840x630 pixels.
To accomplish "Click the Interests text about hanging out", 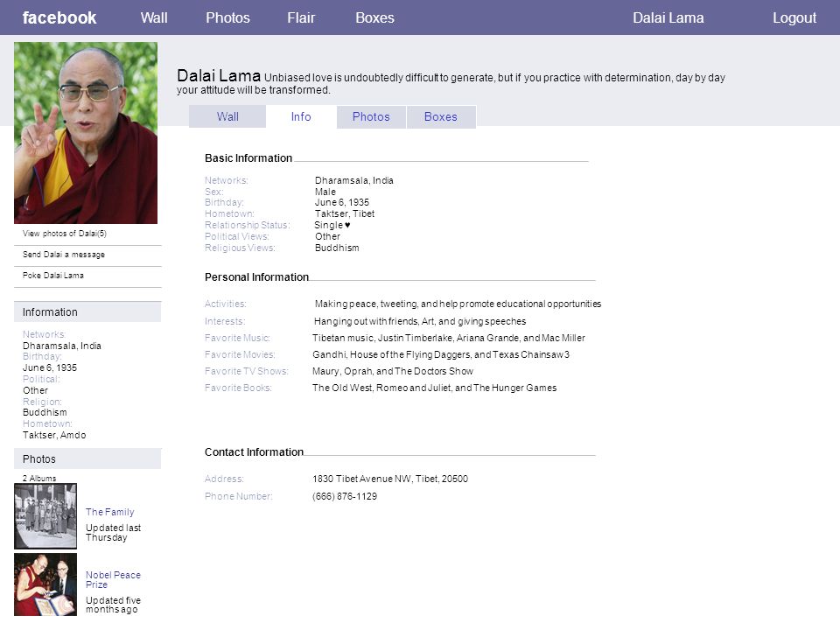I will [x=420, y=321].
